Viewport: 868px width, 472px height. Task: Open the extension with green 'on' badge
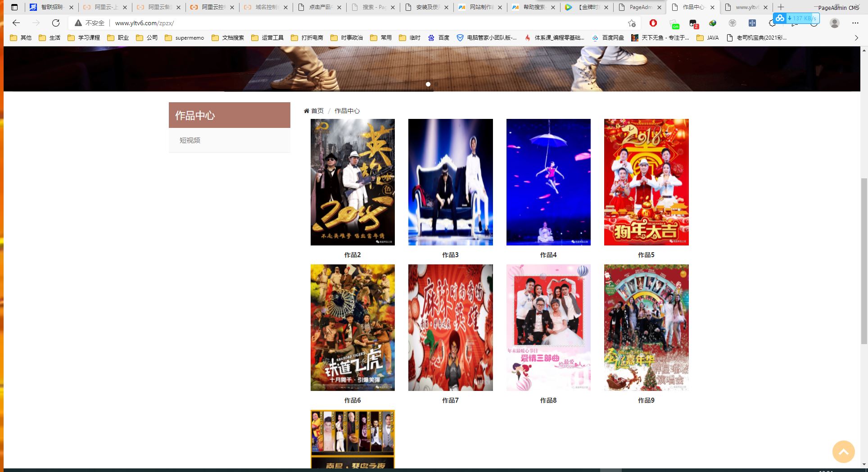674,23
